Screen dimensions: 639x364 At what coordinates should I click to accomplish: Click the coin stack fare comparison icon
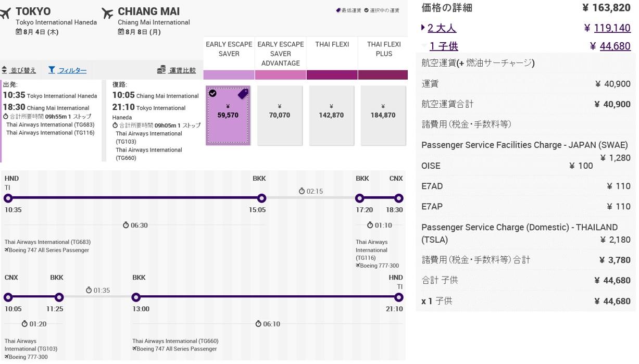161,70
